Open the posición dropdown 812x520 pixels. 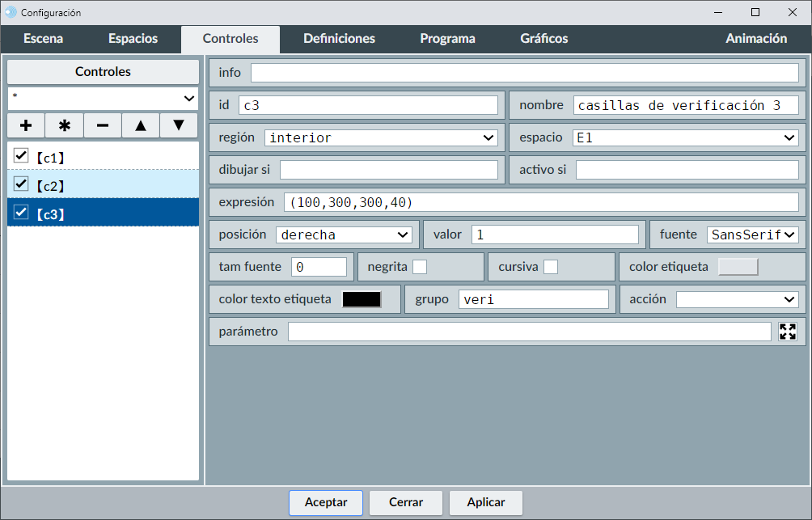pyautogui.click(x=344, y=235)
